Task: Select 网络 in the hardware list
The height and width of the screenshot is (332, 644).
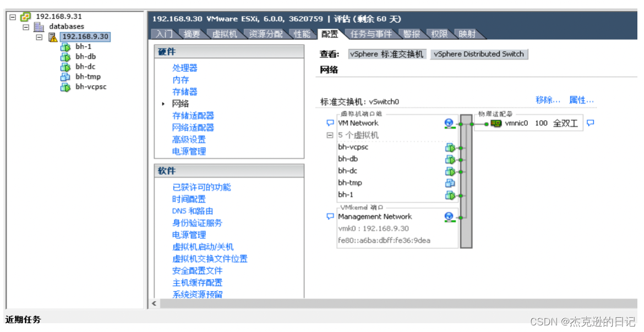Action: click(x=181, y=104)
